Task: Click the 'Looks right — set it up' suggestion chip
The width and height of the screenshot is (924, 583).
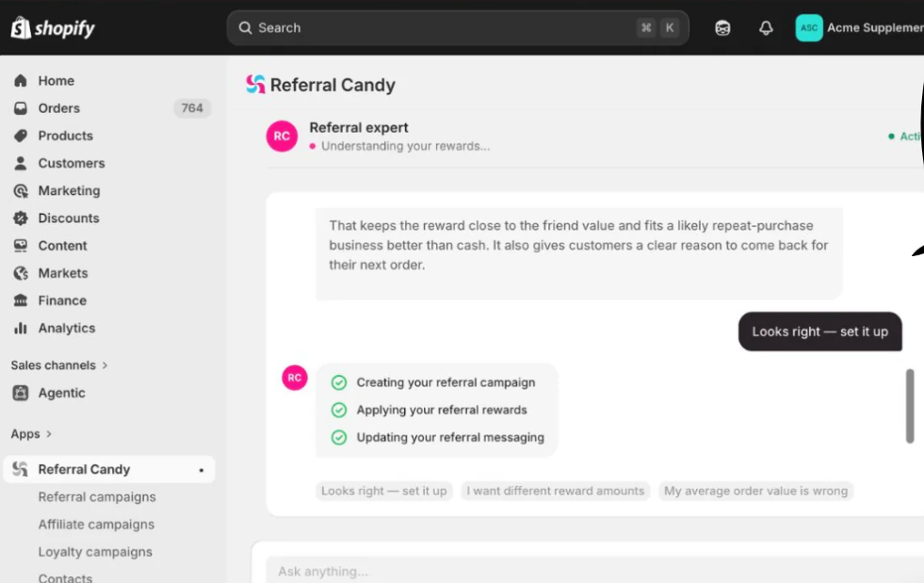Action: coord(383,491)
